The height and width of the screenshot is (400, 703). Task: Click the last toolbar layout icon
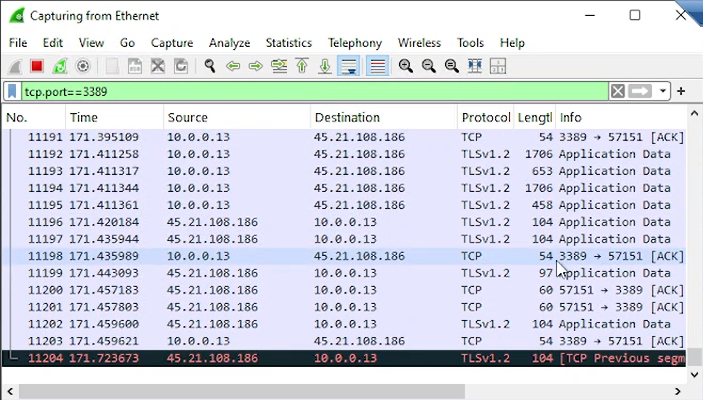tap(498, 66)
